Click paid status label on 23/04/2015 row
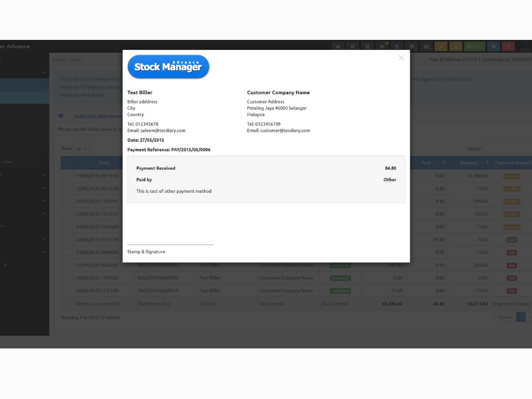Image resolution: width=532 pixels, height=399 pixels. tap(512, 240)
